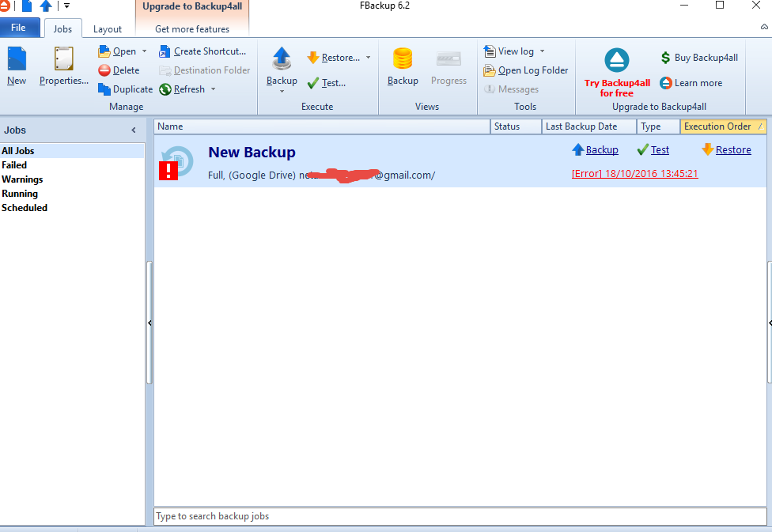Delete the selected backup job
Screen dimensions: 772x532
tap(119, 70)
